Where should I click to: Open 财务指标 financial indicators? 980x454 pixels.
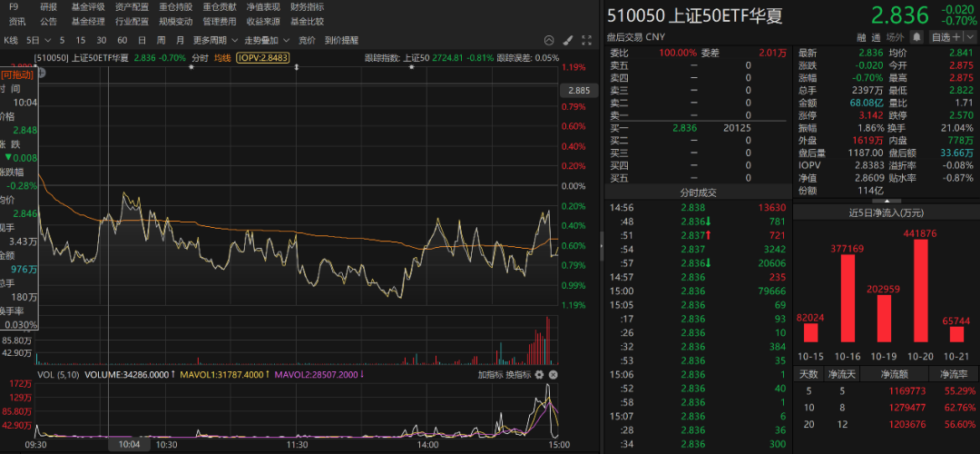[x=307, y=7]
